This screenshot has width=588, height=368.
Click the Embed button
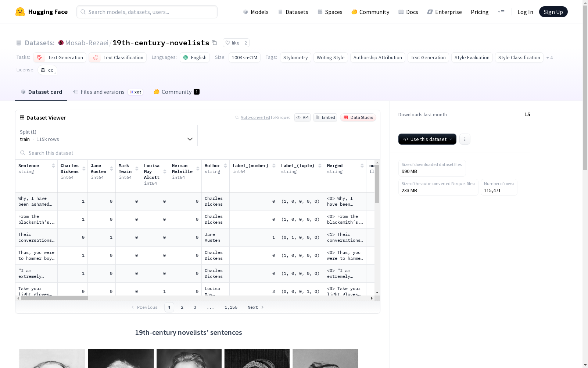click(325, 117)
